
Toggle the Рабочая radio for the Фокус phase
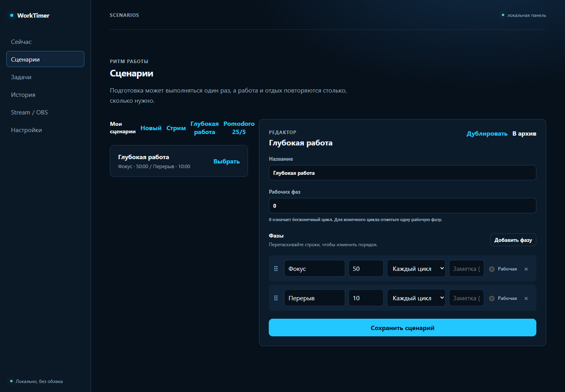492,269
